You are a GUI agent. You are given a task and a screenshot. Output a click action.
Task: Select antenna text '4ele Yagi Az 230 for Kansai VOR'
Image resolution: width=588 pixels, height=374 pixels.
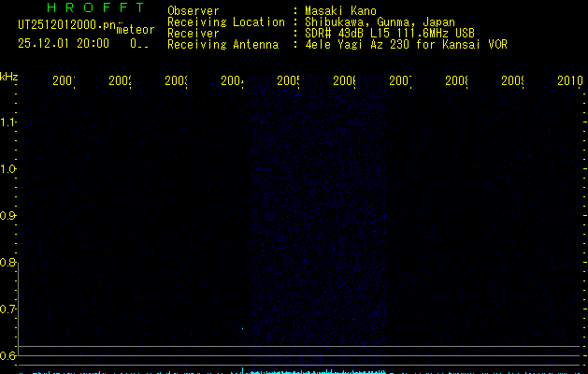tap(406, 45)
